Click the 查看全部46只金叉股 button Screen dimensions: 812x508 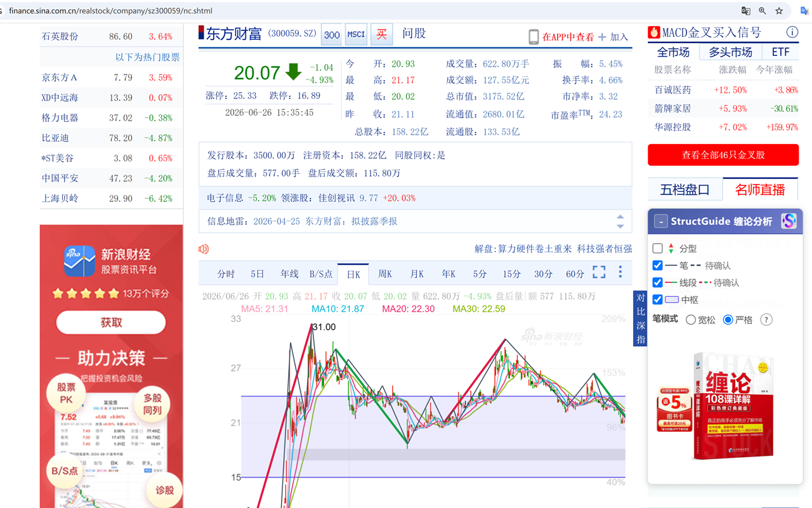pyautogui.click(x=723, y=155)
